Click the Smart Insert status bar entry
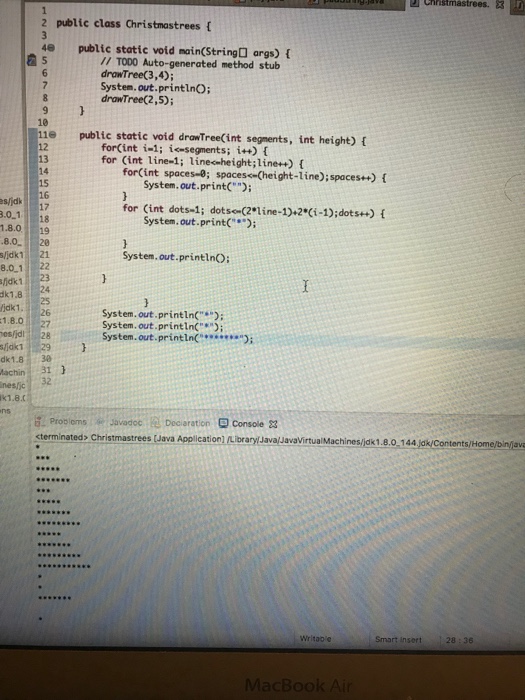525x700 pixels. [x=398, y=640]
